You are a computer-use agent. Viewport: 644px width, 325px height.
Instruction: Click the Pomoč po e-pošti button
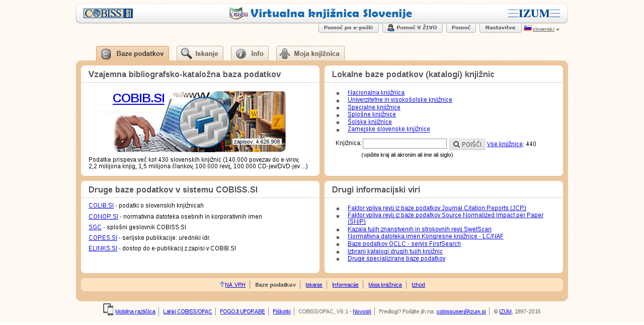(x=348, y=28)
